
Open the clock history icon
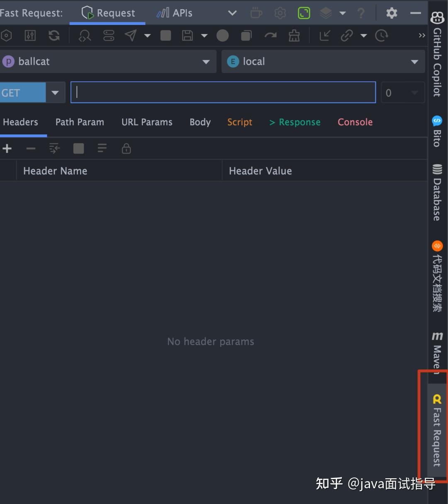click(x=381, y=36)
